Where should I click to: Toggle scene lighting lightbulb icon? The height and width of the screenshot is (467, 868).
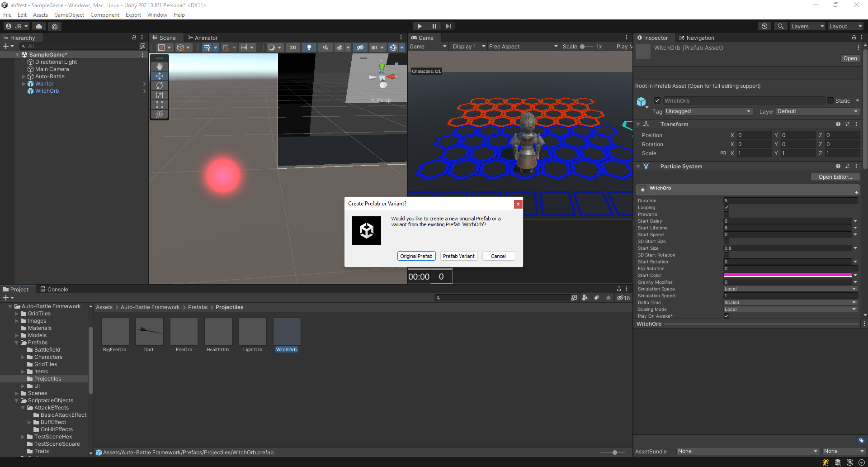coord(309,47)
